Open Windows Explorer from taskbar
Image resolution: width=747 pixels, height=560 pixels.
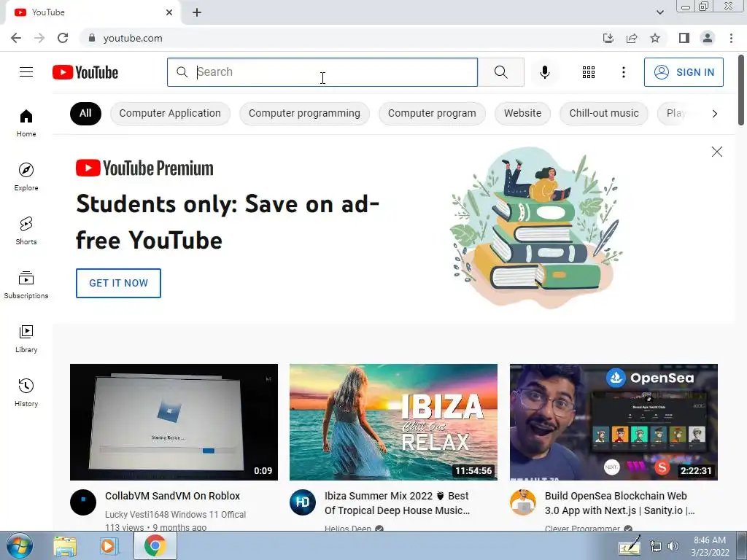65,545
